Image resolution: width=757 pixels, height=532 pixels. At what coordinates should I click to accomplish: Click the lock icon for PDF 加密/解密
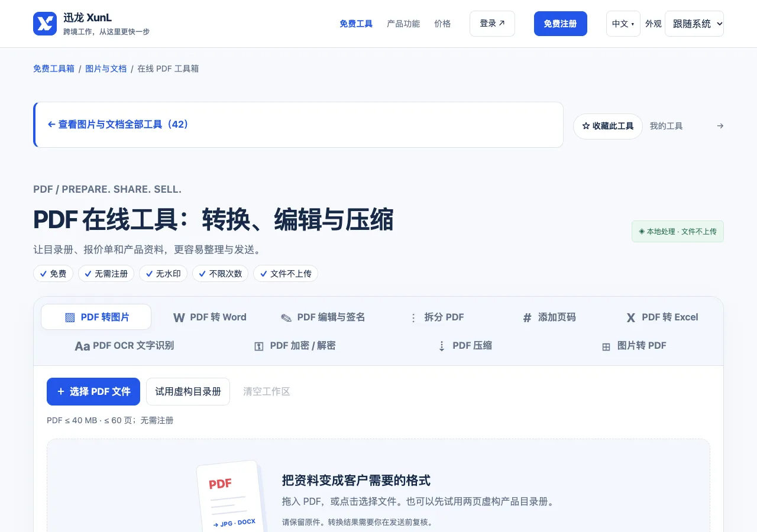[x=259, y=346]
